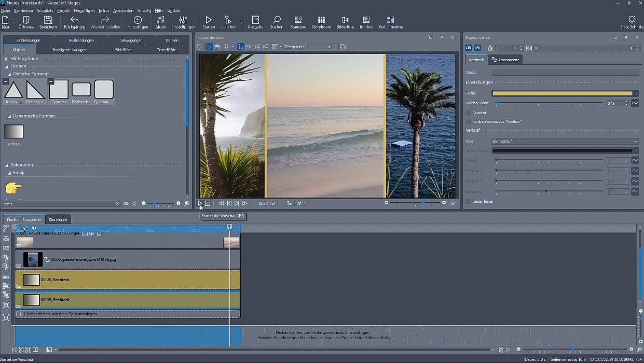Image resolution: width=644 pixels, height=363 pixels.
Task: Select the Dreieck triangle shape
Action: click(13, 90)
